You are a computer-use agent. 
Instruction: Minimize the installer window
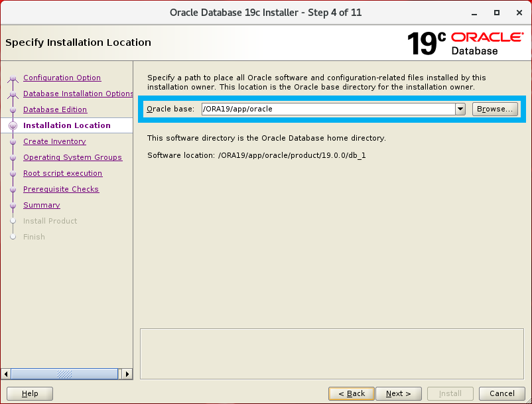click(474, 13)
